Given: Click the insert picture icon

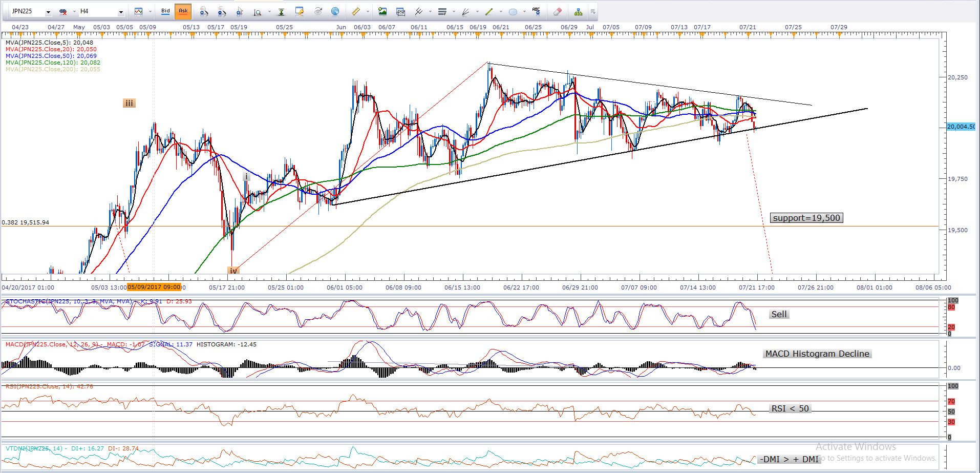Looking at the screenshot, I should (x=382, y=11).
